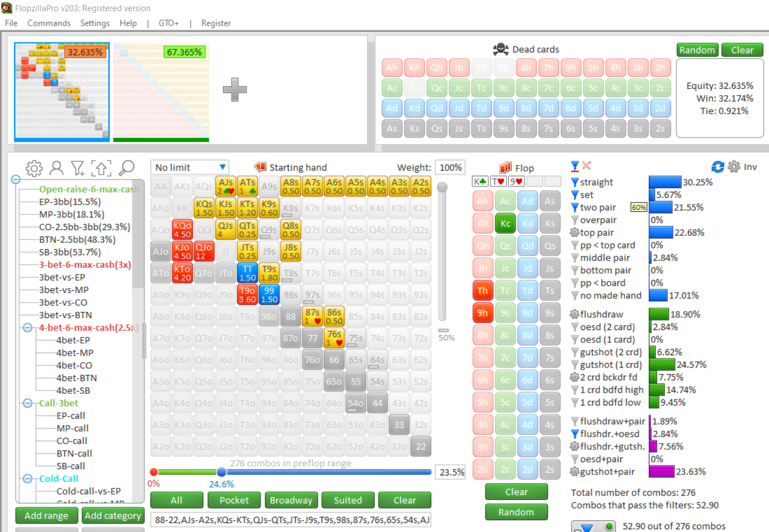Viewport: 769px width, 532px height.
Task: Click the export arrow icon above range tree
Action: [x=101, y=168]
